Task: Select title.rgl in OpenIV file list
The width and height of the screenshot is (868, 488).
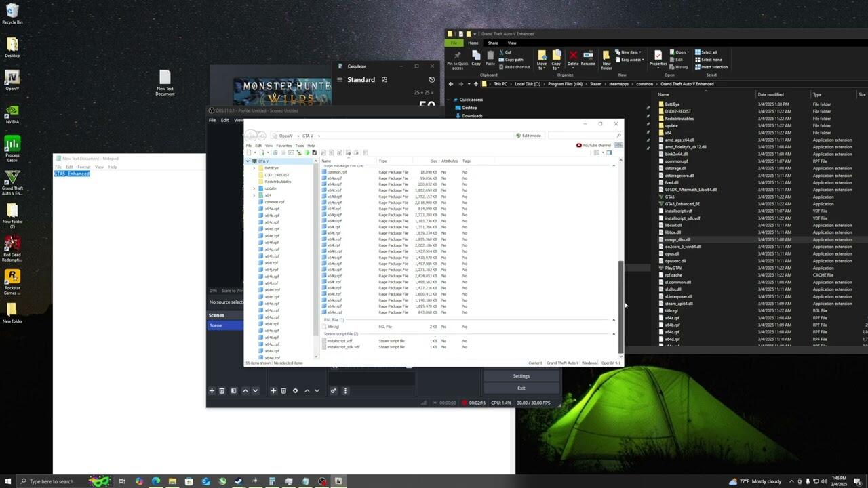Action: (332, 327)
